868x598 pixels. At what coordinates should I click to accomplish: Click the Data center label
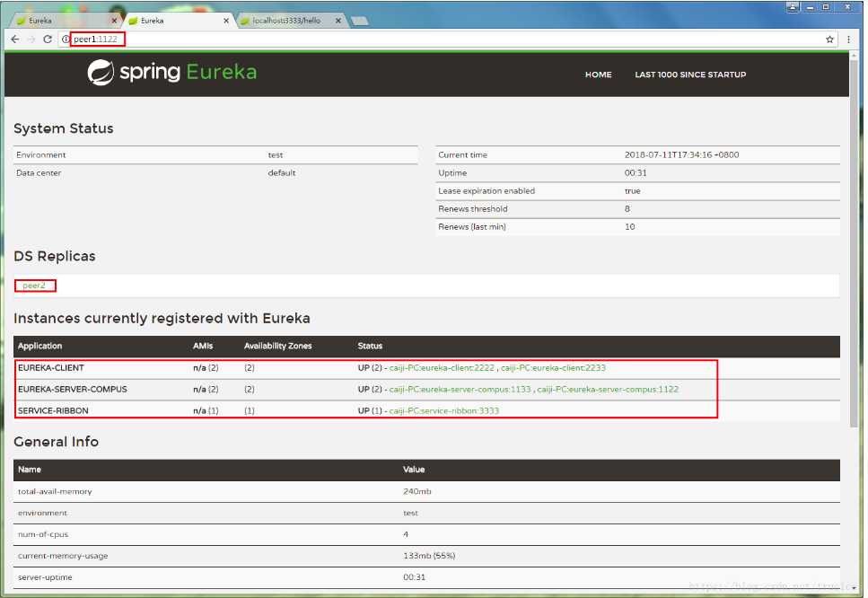tap(39, 172)
